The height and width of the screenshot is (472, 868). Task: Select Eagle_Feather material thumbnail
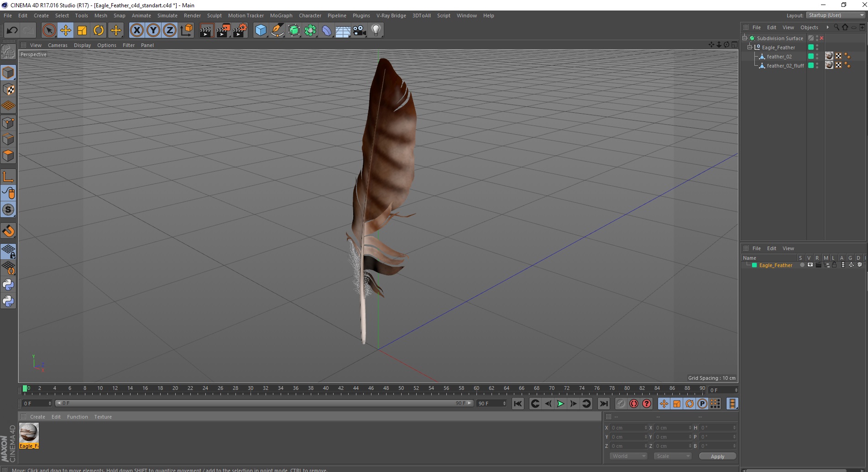pyautogui.click(x=29, y=436)
